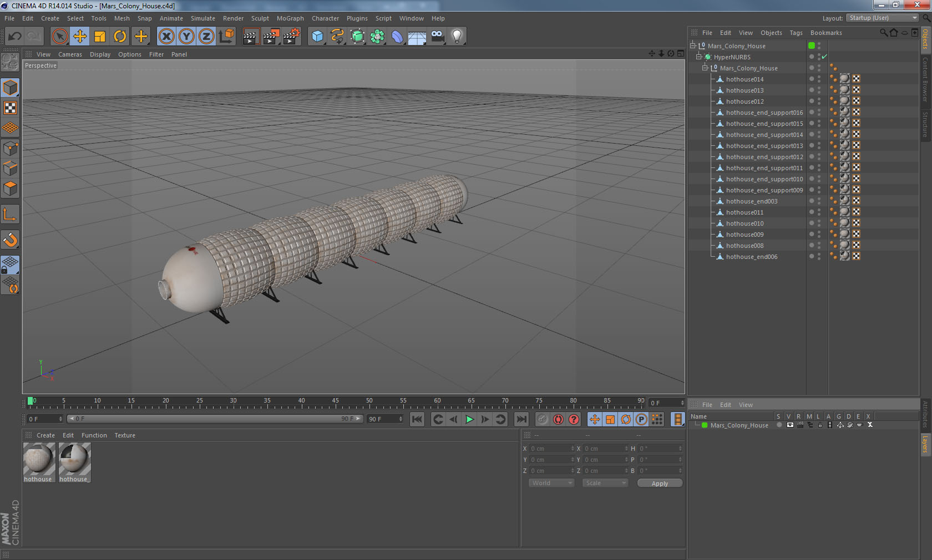Activate the Rotate tool
932x560 pixels.
pos(120,37)
